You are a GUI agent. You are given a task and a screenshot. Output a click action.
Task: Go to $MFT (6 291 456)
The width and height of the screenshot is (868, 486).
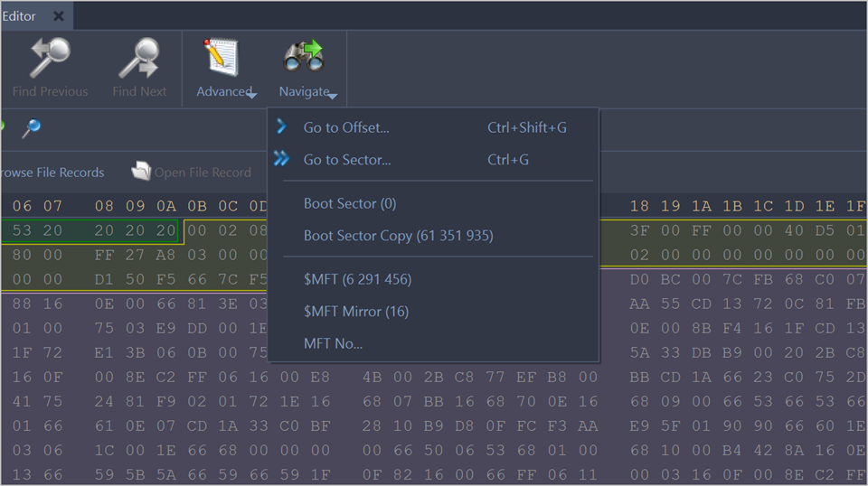357,279
